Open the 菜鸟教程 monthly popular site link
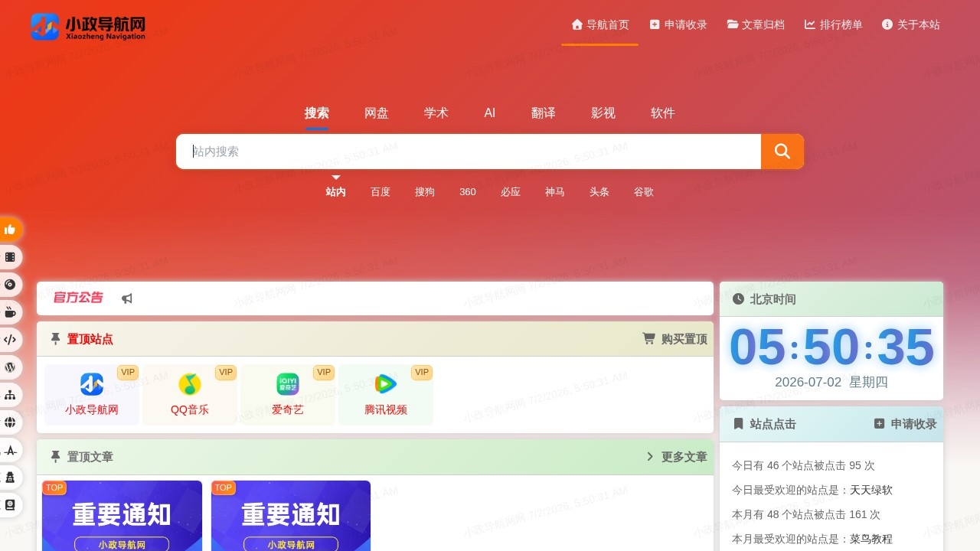 871,539
